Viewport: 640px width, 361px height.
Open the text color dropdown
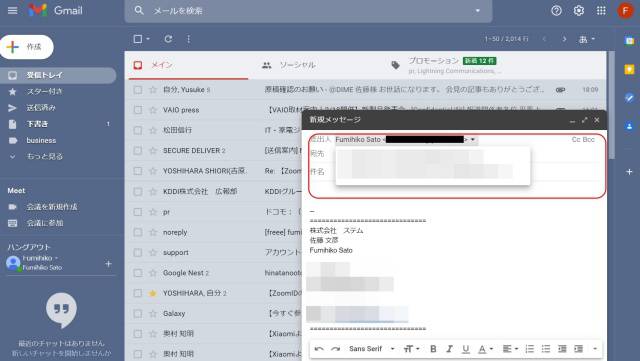point(485,349)
